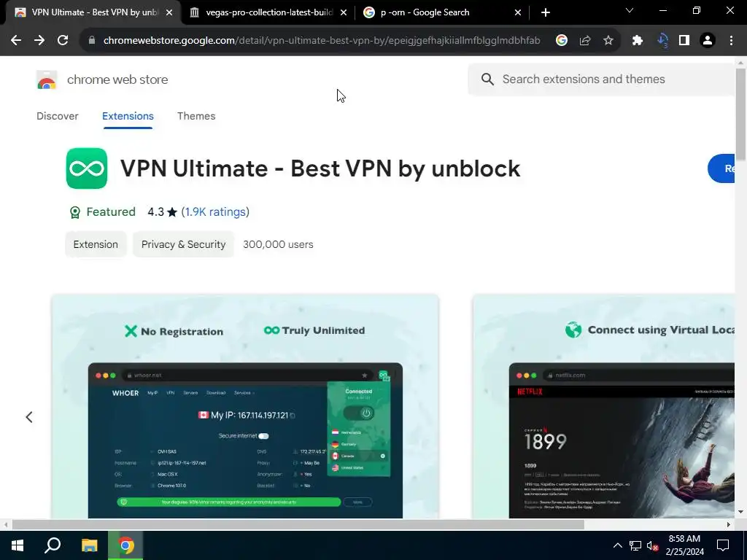The width and height of the screenshot is (747, 560).
Task: Click the scroll down arrow
Action: (740, 512)
